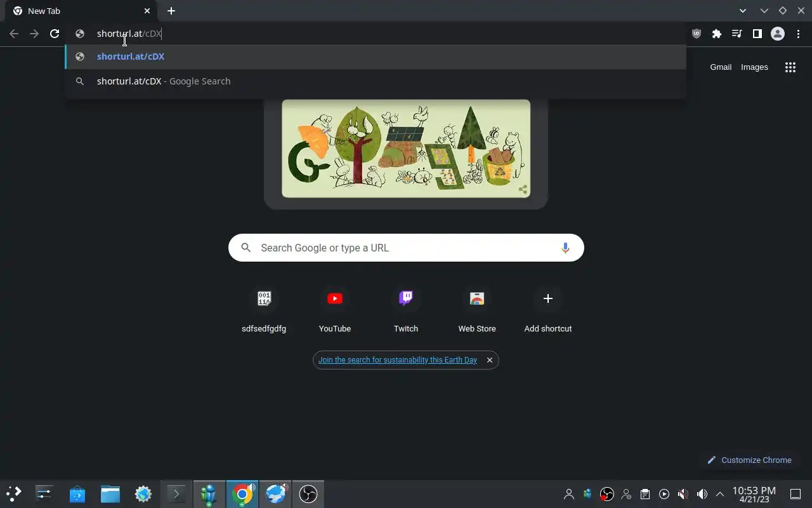Open the clipboard tray icon

645,494
